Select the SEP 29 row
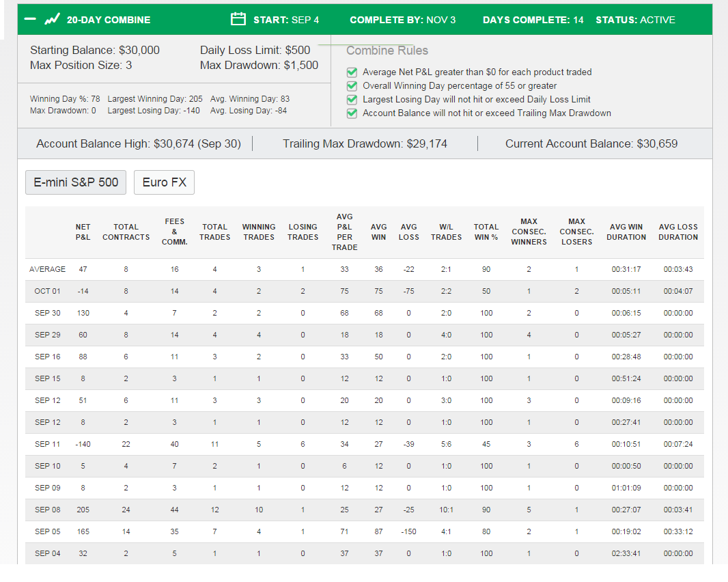This screenshot has width=728, height=582. pos(365,335)
